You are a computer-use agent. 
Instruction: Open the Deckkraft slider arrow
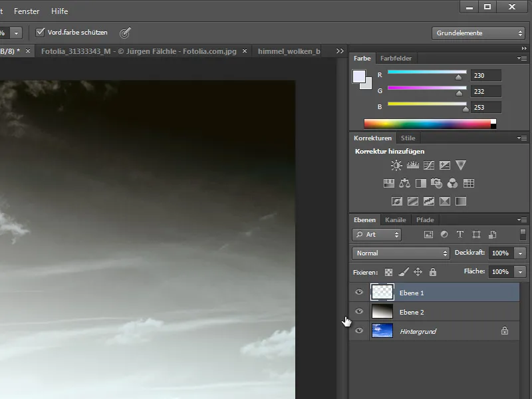pyautogui.click(x=520, y=253)
